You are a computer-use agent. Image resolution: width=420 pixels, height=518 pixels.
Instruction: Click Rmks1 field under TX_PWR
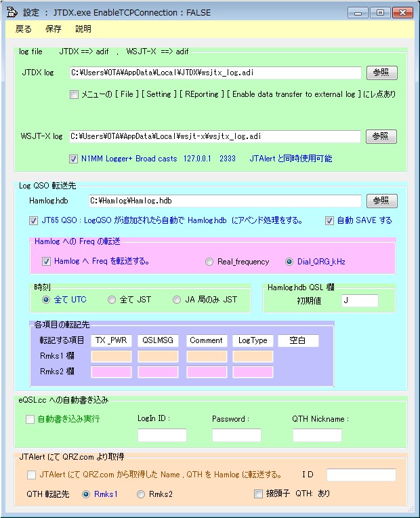(x=111, y=357)
